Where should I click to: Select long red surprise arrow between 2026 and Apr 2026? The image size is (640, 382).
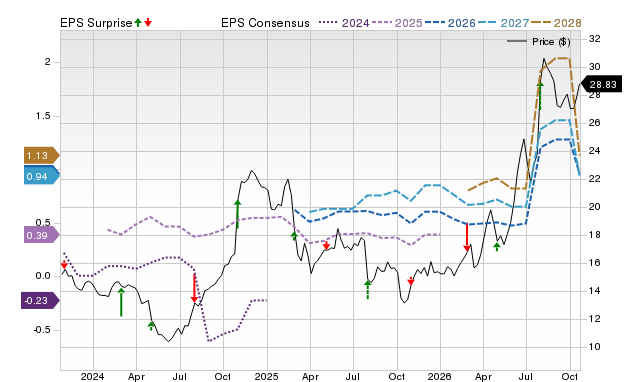click(x=467, y=238)
